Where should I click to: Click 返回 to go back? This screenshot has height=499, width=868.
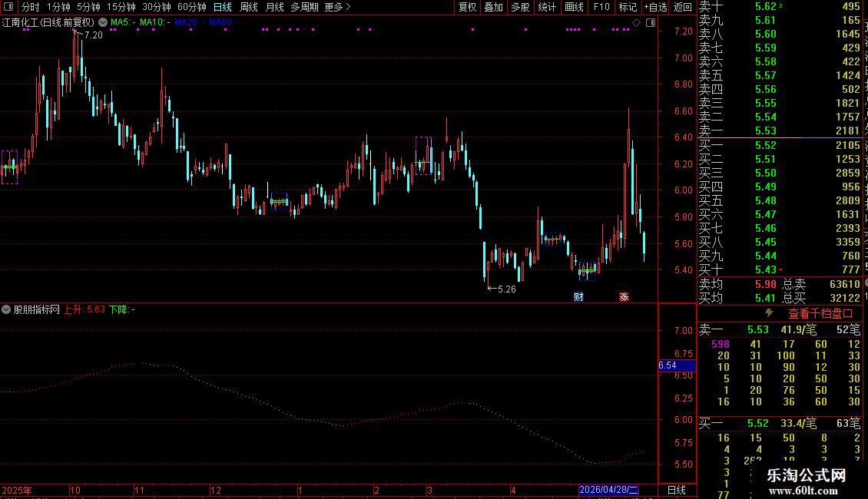point(682,7)
